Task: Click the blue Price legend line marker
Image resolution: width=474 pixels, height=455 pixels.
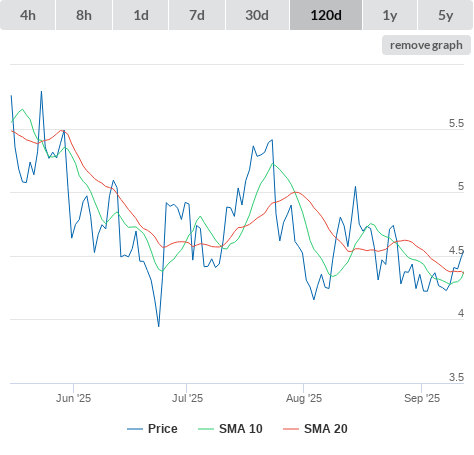Action: 135,429
